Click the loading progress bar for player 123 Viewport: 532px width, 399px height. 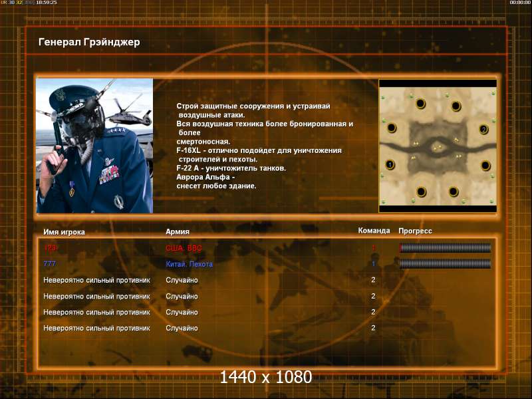tap(445, 248)
